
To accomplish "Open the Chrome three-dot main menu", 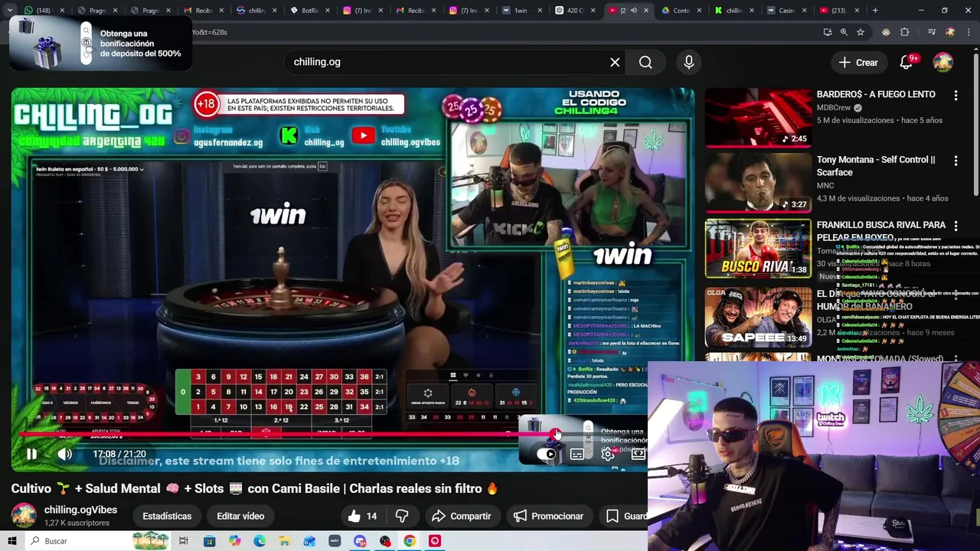I will 969,32.
